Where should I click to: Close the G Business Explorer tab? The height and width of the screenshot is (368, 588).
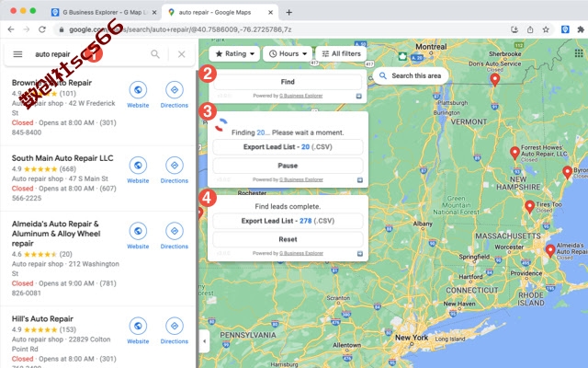pos(154,12)
